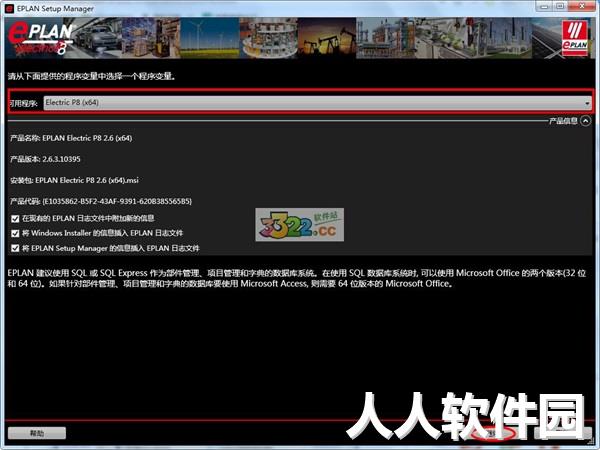Collapse the 产品信息 section with the chevron
This screenshot has width=600, height=450.
(x=585, y=121)
